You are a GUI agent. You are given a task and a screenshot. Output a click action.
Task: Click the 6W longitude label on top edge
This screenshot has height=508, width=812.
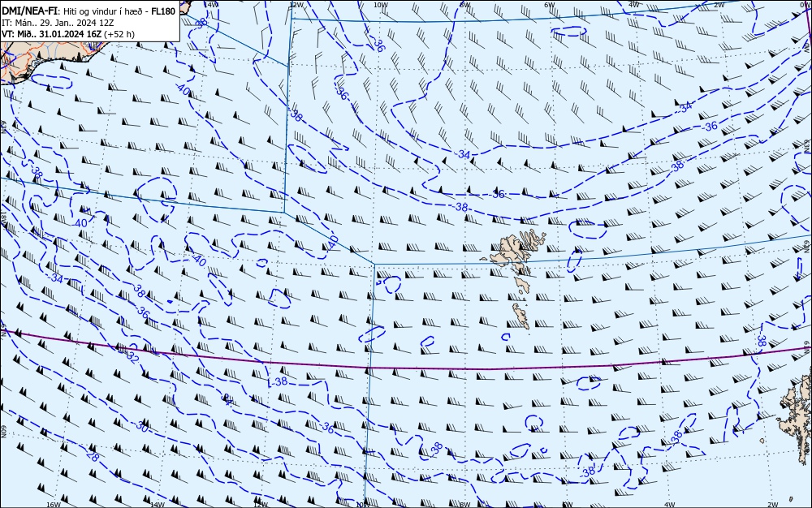coord(550,4)
